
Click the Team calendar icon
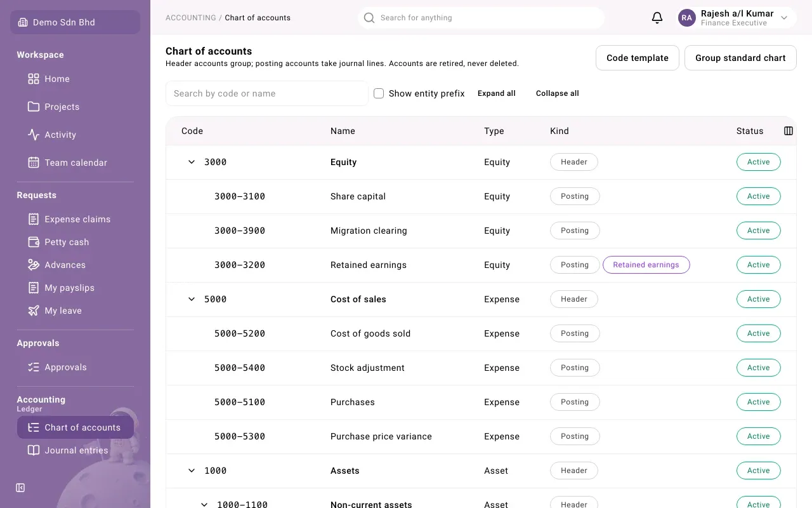tap(34, 163)
